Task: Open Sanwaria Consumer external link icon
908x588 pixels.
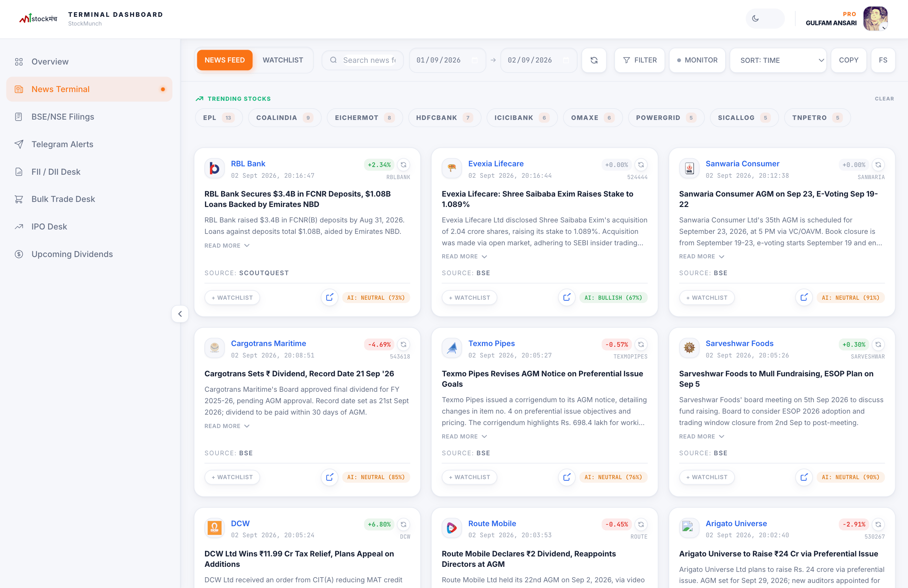Action: [x=804, y=297]
